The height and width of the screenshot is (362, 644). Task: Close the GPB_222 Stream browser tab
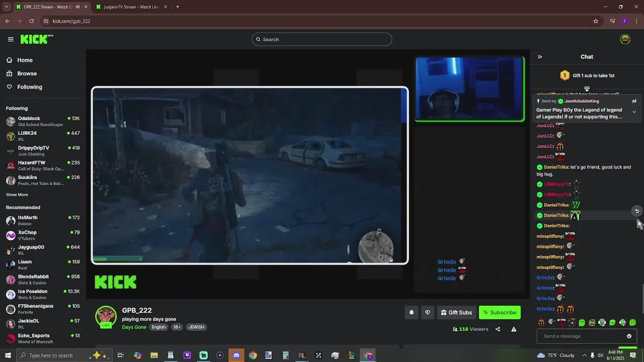(86, 7)
